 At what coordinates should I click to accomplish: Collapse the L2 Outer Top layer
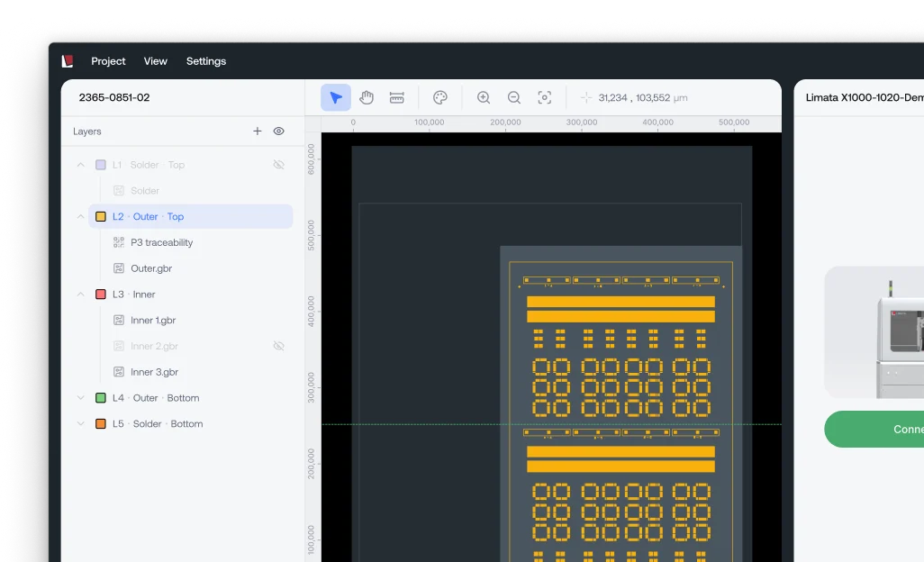click(x=81, y=217)
